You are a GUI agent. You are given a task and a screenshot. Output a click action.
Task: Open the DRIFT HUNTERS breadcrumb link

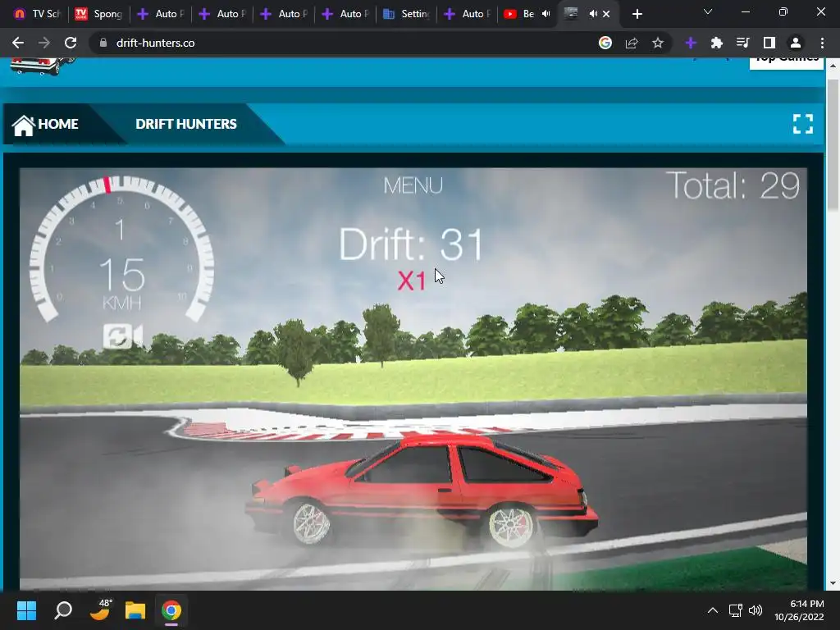tap(186, 125)
